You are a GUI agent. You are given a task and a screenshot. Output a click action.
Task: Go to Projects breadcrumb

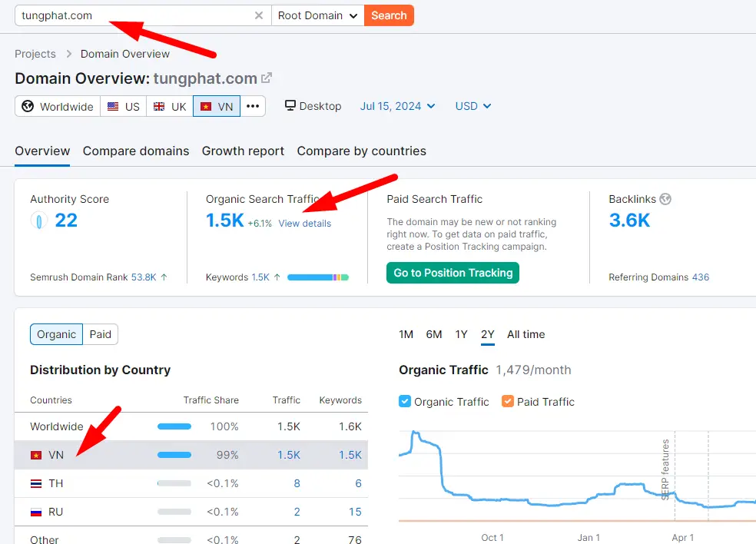(35, 54)
